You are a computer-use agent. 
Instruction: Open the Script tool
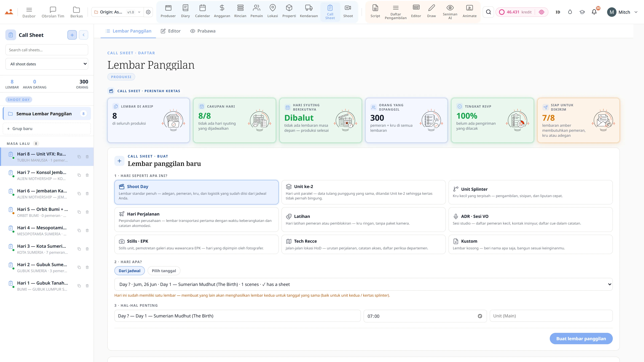click(375, 12)
